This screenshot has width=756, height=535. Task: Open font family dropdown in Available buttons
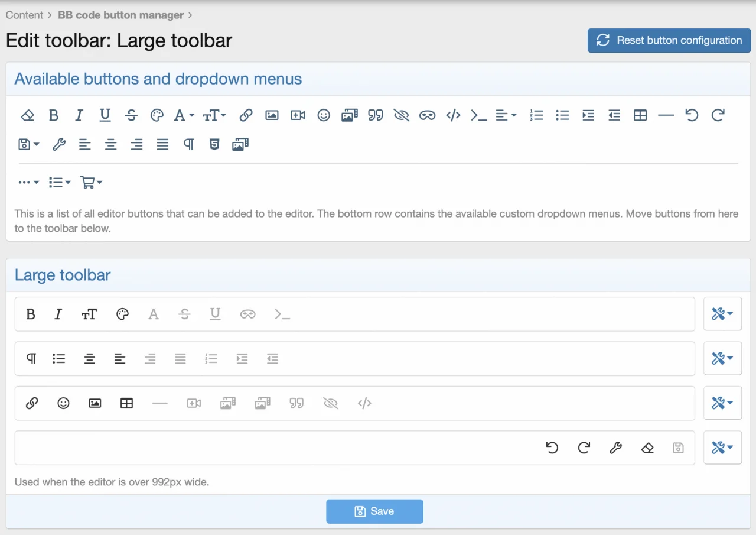coord(184,116)
